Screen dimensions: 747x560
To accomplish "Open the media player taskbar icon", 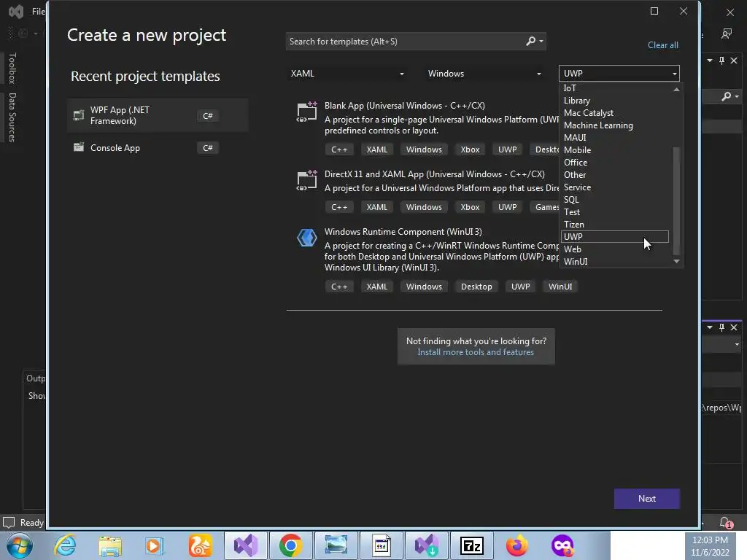I will pos(154,545).
